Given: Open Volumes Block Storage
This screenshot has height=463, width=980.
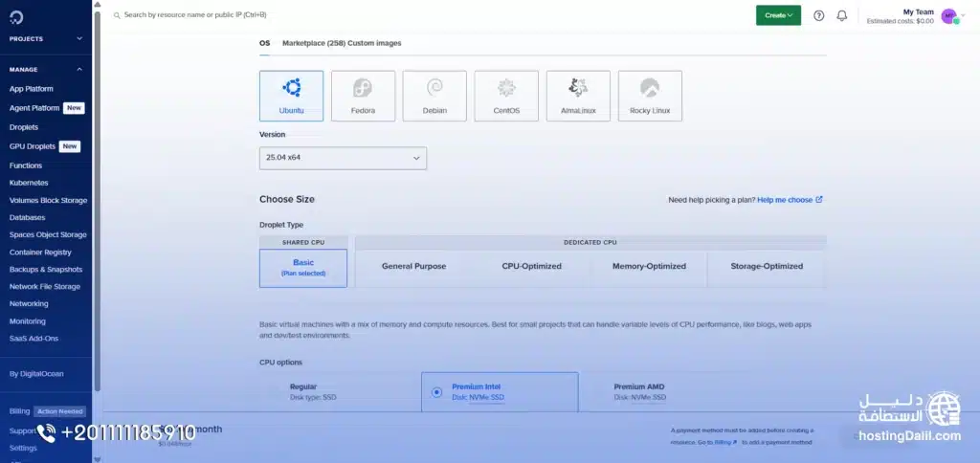Looking at the screenshot, I should (x=48, y=201).
